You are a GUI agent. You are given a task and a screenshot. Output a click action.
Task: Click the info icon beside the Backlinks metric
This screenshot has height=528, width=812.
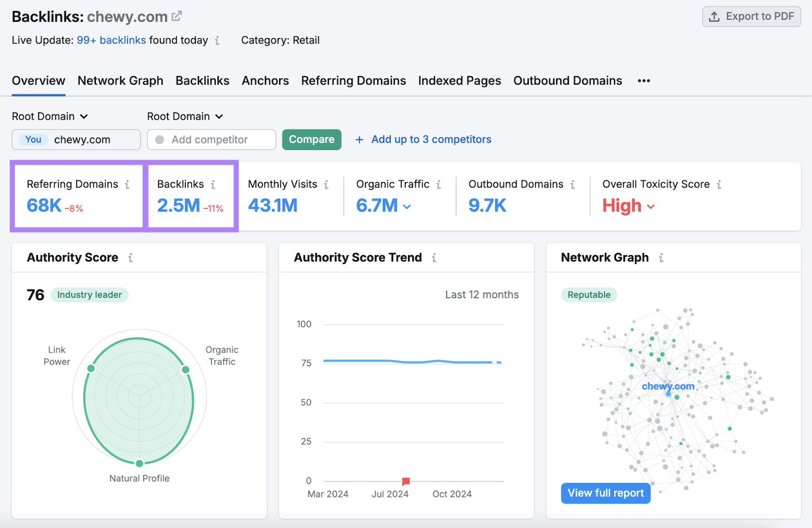213,184
